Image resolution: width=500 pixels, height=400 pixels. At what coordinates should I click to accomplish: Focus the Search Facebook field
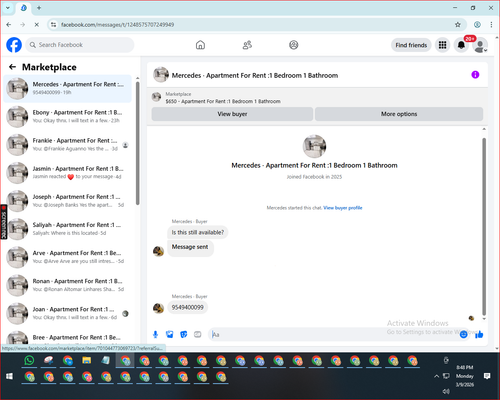pos(80,45)
